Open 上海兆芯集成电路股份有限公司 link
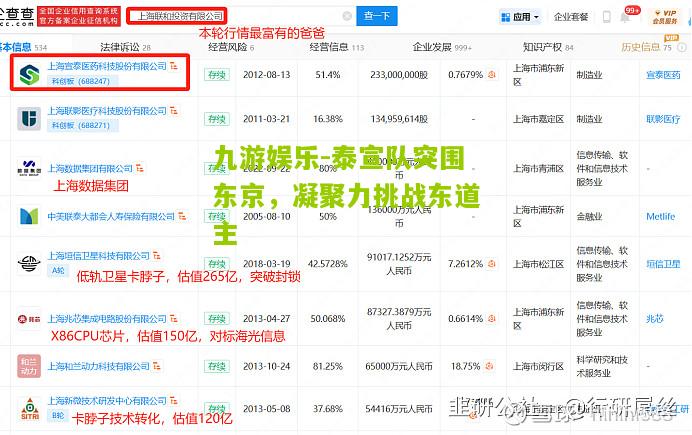The height and width of the screenshot is (435, 692). tap(107, 319)
